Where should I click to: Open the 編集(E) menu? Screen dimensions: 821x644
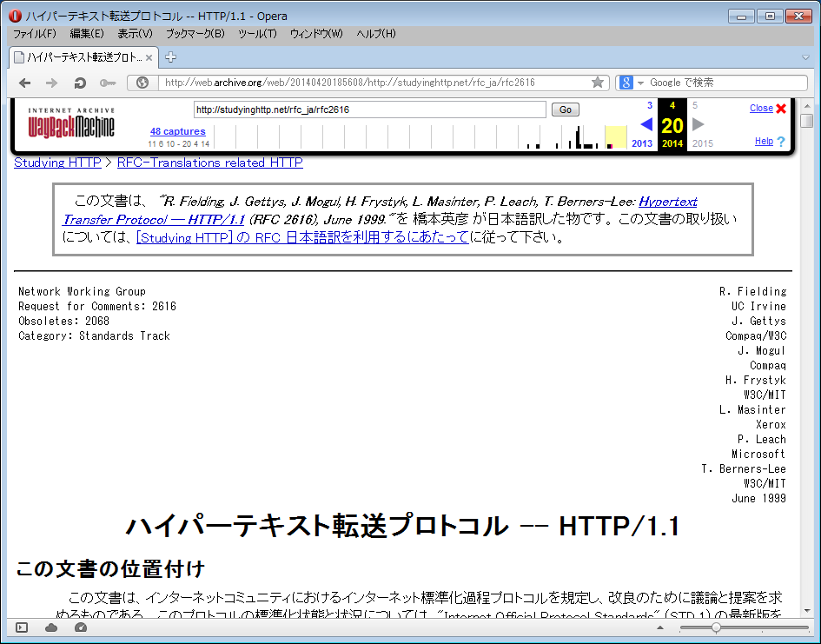(x=87, y=34)
